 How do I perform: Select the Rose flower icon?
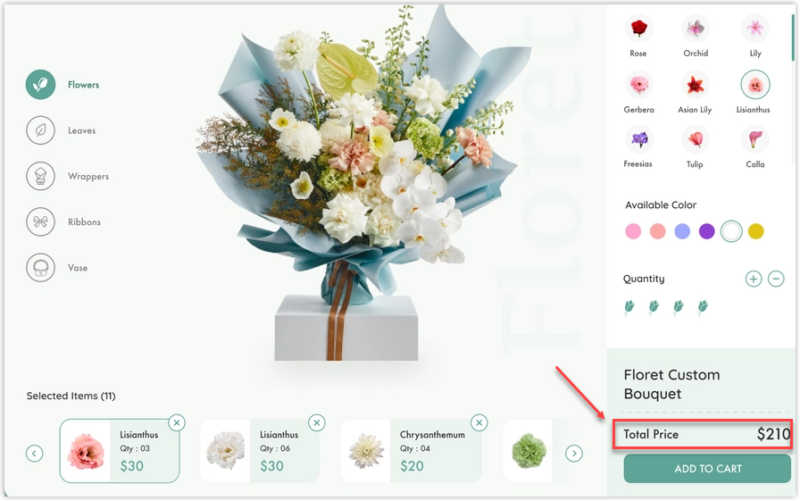tap(639, 28)
